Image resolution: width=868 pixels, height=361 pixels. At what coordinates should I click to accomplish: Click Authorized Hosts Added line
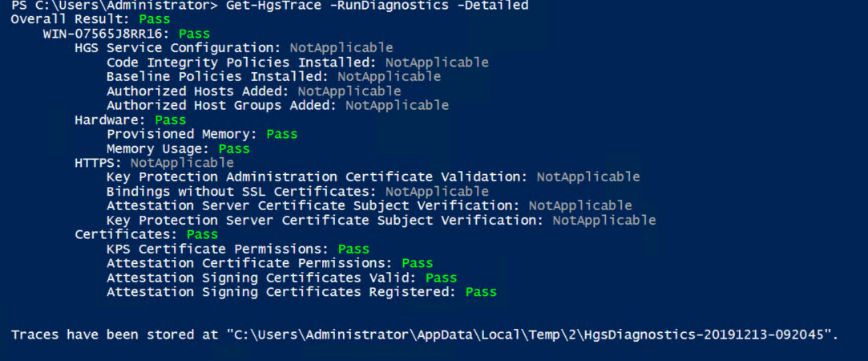click(x=254, y=91)
